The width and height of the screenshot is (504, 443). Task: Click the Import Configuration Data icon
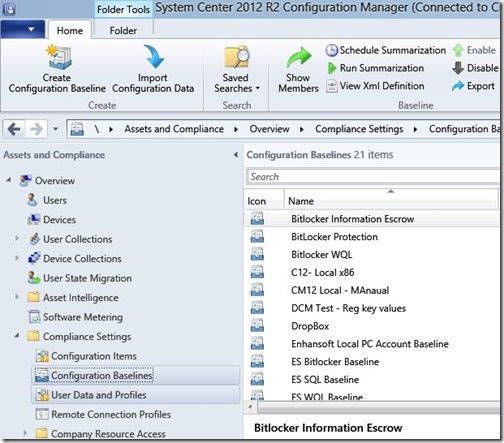tap(153, 57)
